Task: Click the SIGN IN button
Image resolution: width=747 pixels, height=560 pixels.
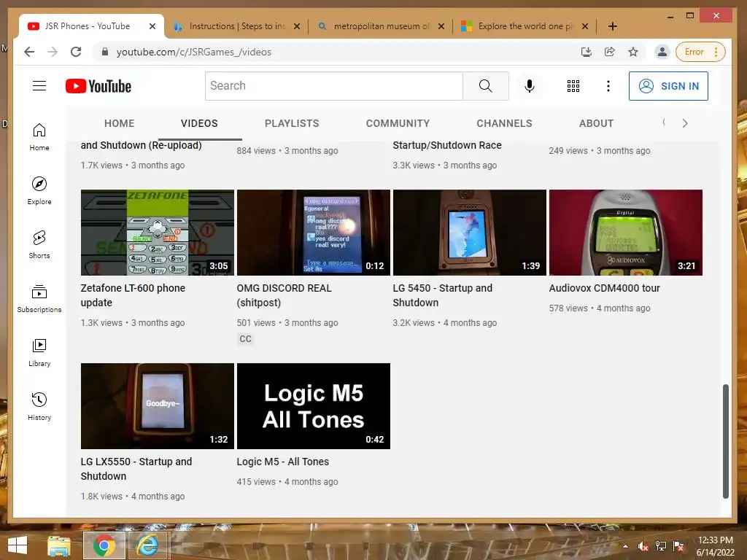Action: tap(668, 86)
